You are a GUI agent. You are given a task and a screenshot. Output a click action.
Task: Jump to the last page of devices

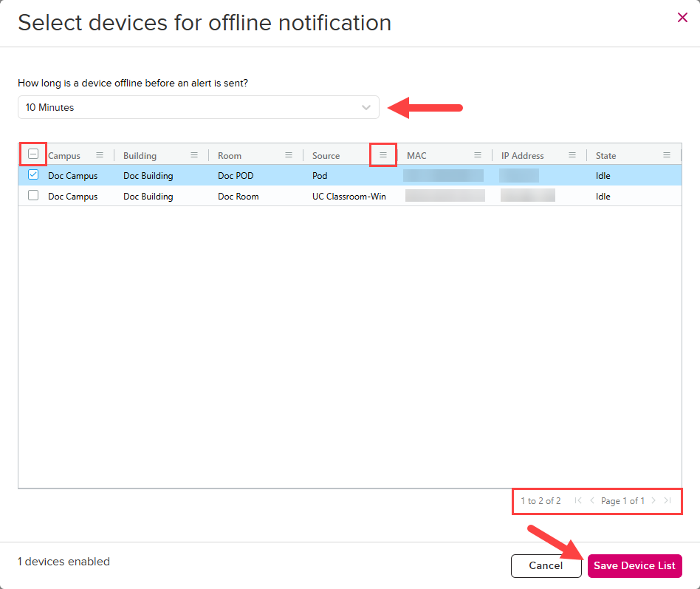point(668,501)
